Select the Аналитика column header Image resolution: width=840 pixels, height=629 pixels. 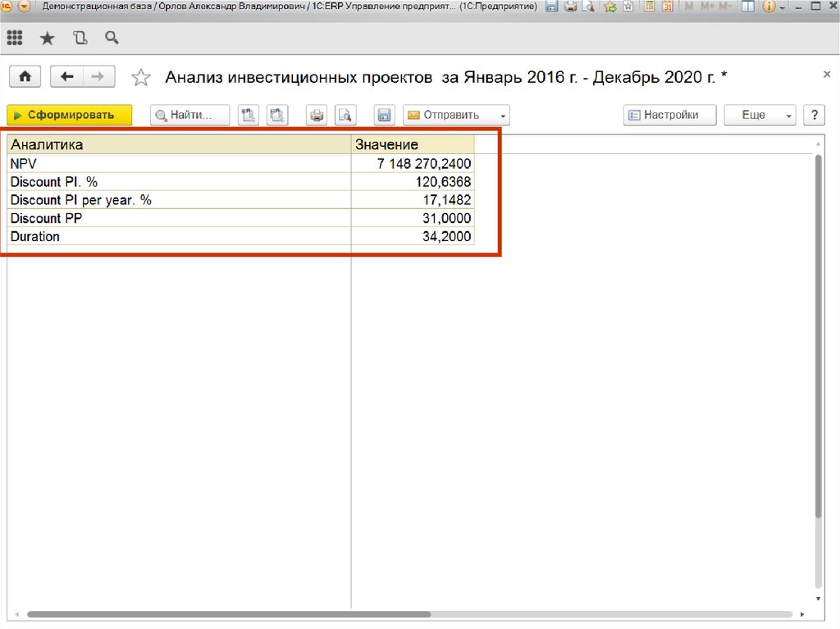pos(179,144)
